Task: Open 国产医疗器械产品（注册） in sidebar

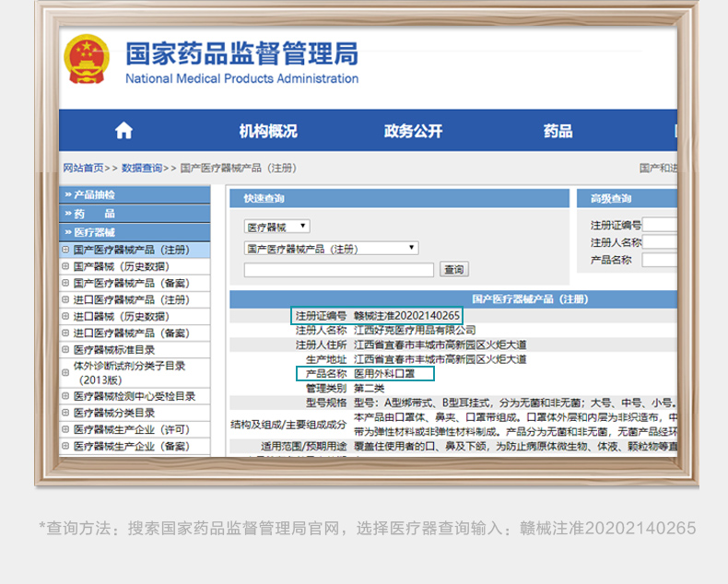Action: (132, 250)
